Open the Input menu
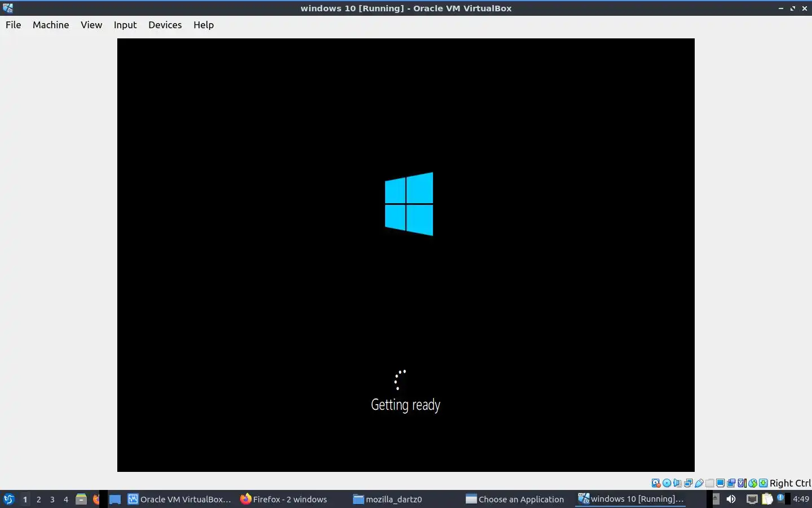This screenshot has width=812, height=508. coord(125,25)
